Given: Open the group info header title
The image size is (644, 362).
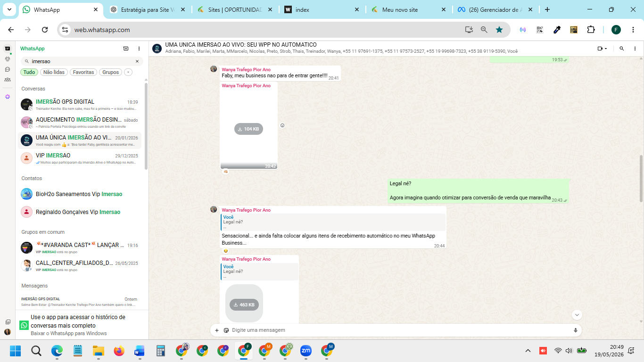Looking at the screenshot, I should (x=241, y=45).
